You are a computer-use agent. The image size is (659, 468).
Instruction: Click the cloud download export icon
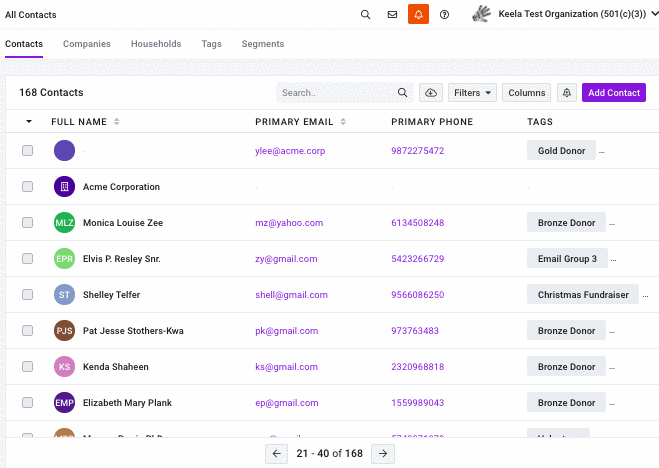point(431,93)
